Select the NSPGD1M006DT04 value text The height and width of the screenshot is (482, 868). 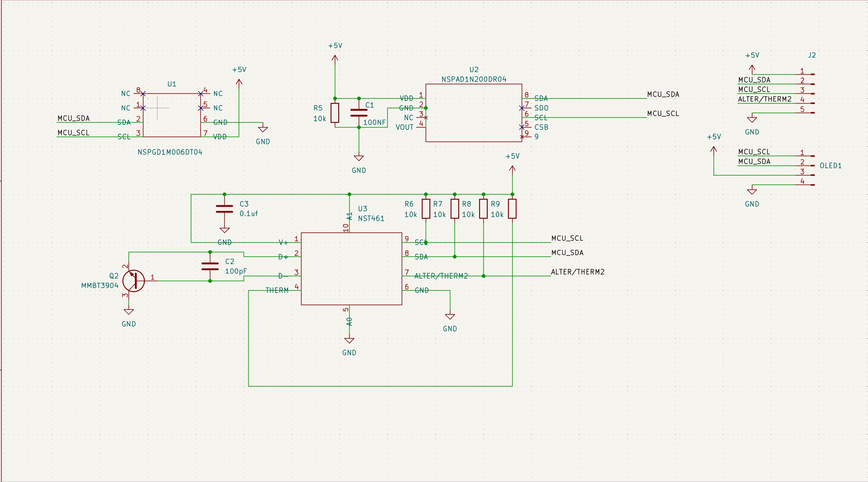(170, 152)
